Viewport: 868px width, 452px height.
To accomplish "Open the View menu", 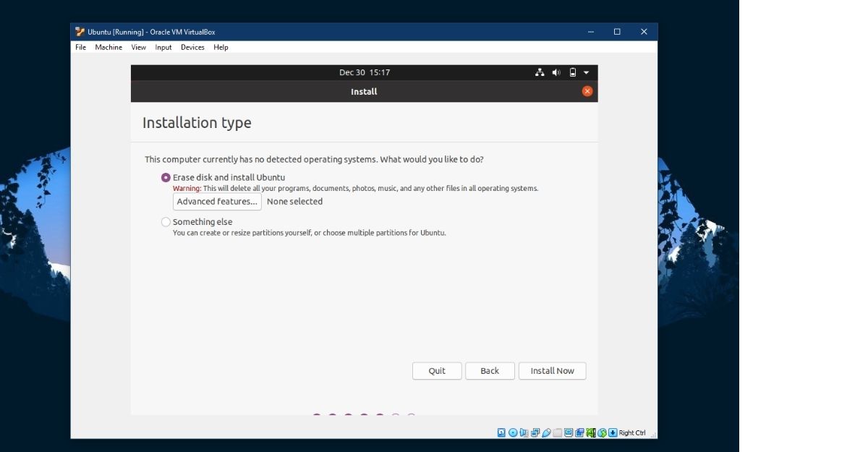I will pos(138,47).
